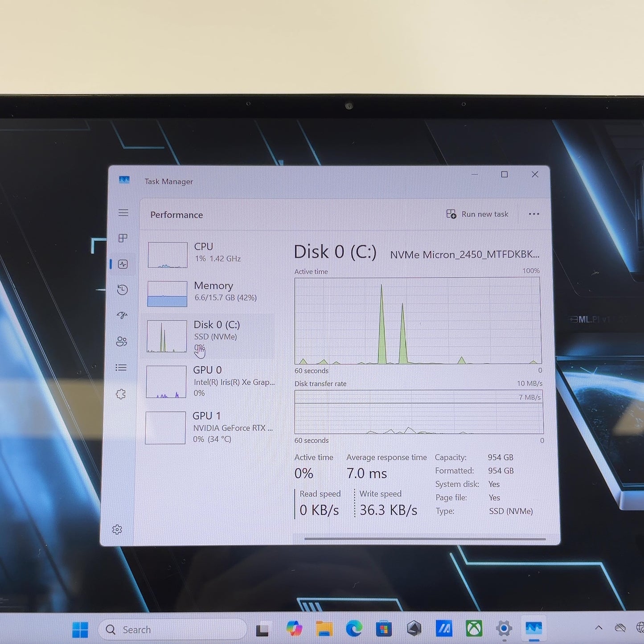Open the three-dot more options menu
Image resolution: width=644 pixels, height=644 pixels.
pos(534,214)
